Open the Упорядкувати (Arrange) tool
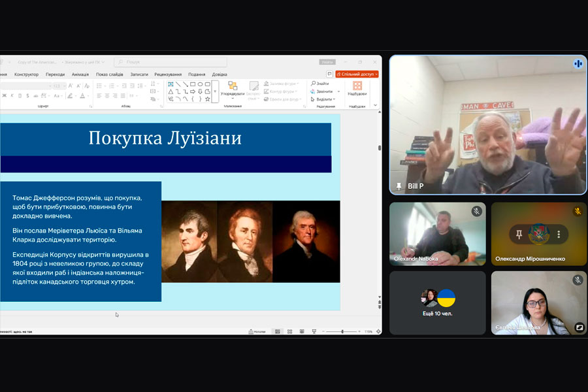 tap(233, 89)
